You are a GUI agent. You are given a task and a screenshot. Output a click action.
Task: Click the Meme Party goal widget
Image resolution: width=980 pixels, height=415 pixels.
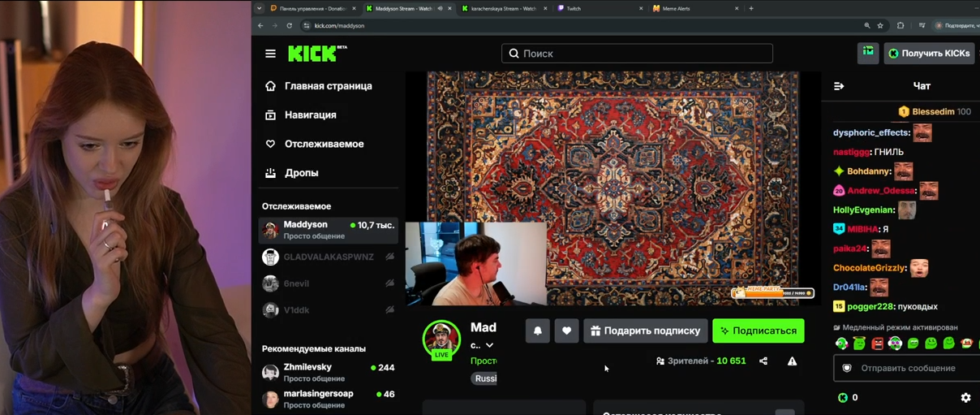click(772, 292)
